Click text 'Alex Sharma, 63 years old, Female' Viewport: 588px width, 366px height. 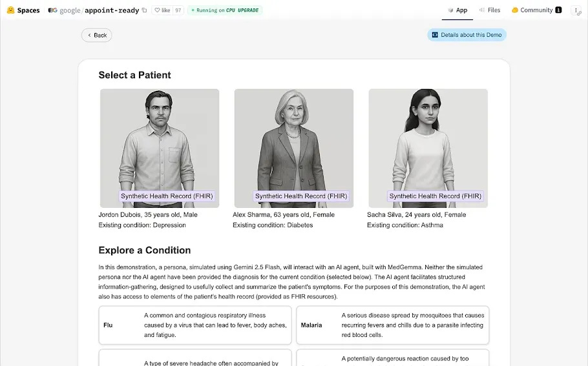point(284,215)
